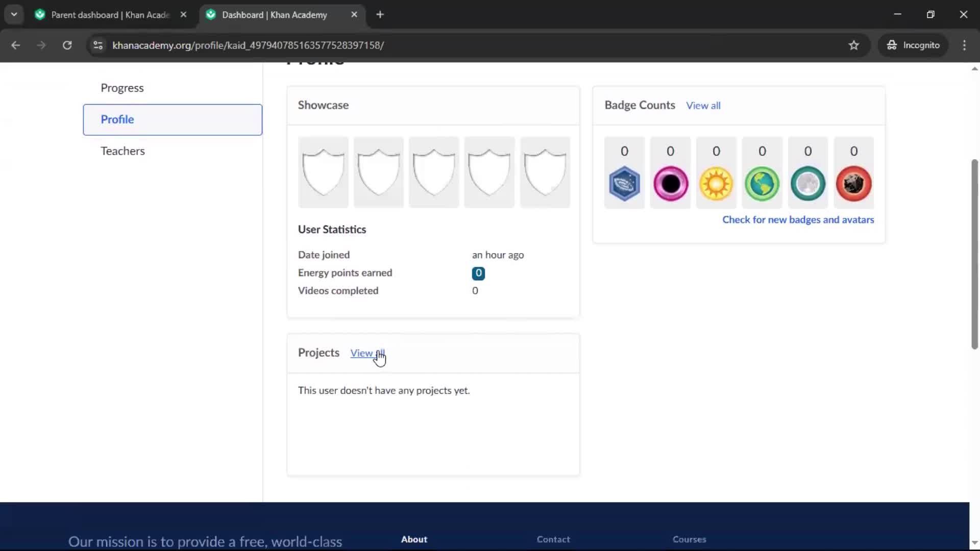Image resolution: width=980 pixels, height=551 pixels.
Task: Click the browser forward arrow
Action: 41,45
